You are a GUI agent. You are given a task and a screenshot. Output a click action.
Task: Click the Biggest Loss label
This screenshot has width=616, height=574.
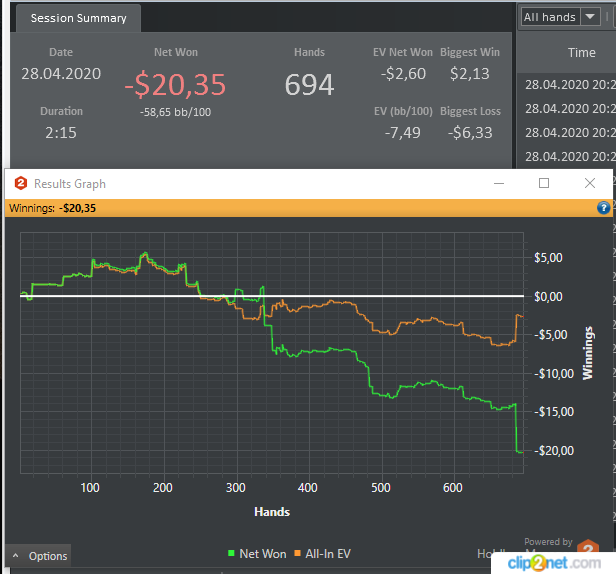470,111
